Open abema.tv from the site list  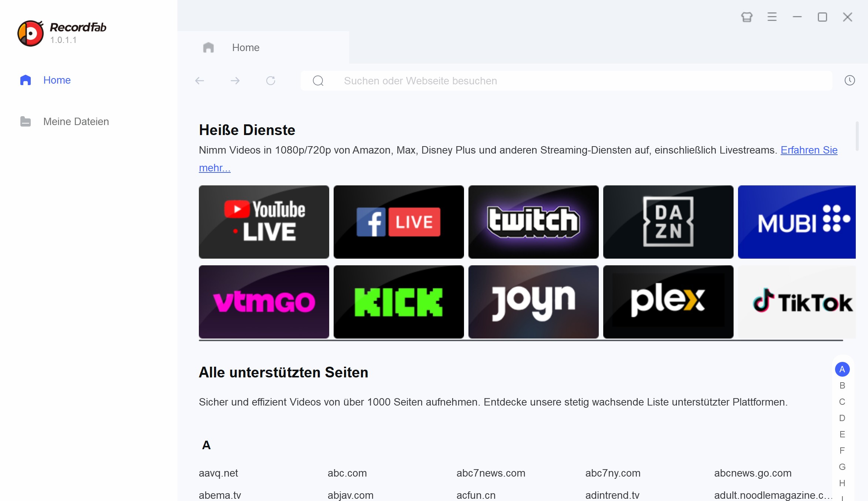click(x=220, y=495)
